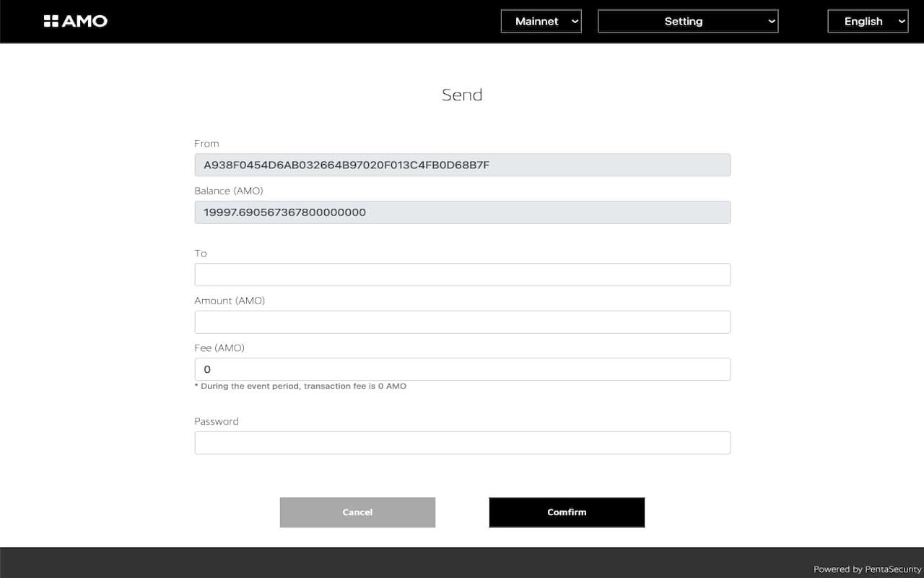The image size is (924, 578).
Task: Select the From address field
Action: pyautogui.click(x=462, y=165)
